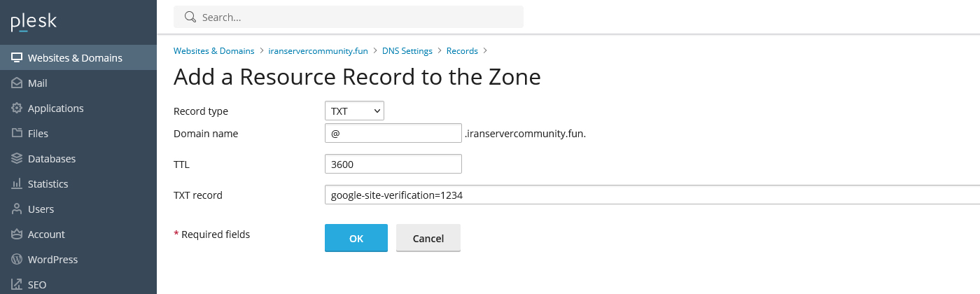The image size is (980, 294).
Task: Click the Applications gear icon
Action: (x=17, y=108)
